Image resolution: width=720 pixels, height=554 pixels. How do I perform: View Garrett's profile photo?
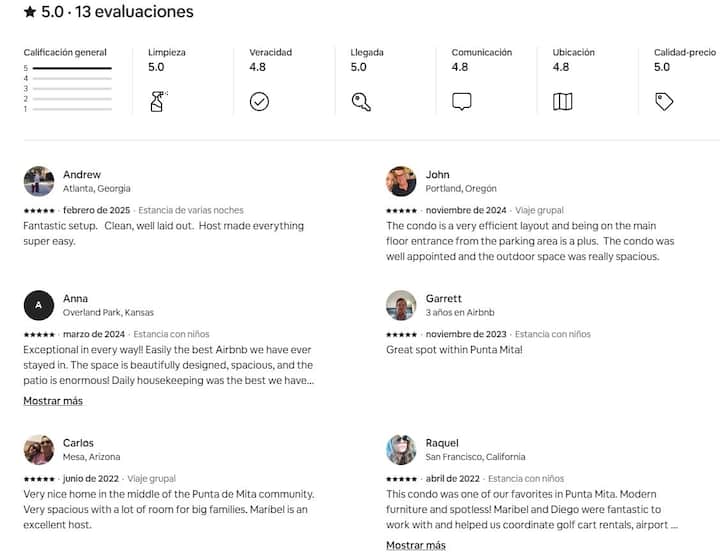coord(401,305)
